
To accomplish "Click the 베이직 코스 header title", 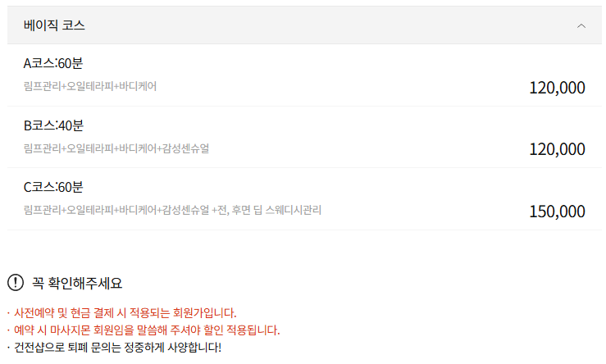I will (x=54, y=25).
